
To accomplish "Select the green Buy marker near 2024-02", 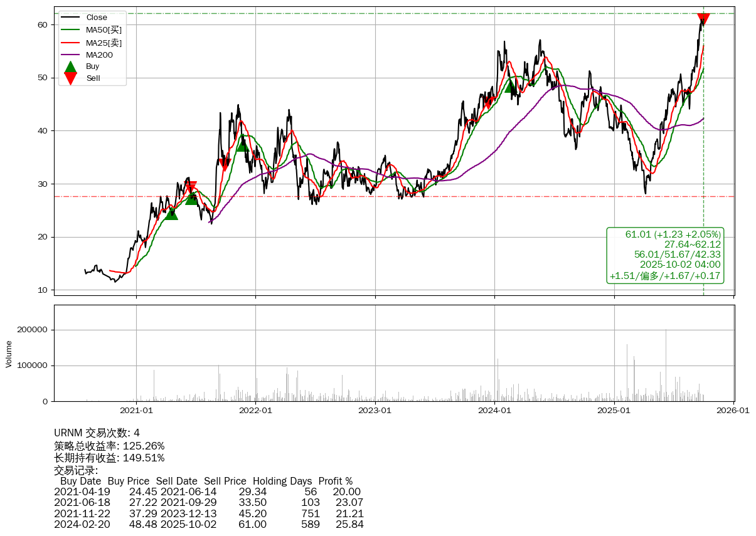I will click(511, 86).
